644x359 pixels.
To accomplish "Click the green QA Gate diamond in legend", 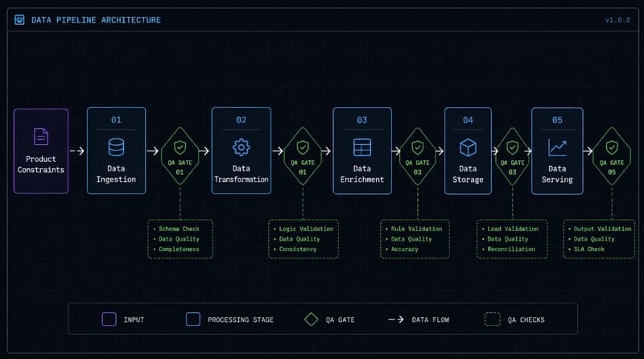I will point(312,320).
